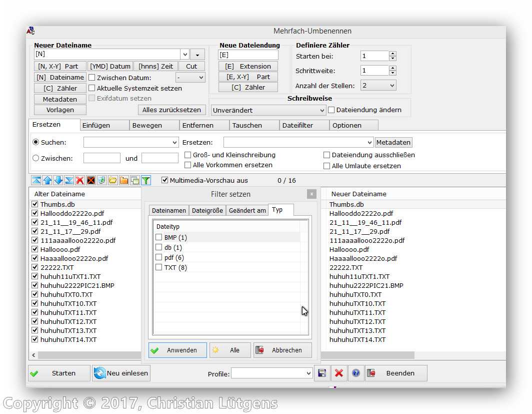Tick the TXT (8) file type checkbox

159,268
